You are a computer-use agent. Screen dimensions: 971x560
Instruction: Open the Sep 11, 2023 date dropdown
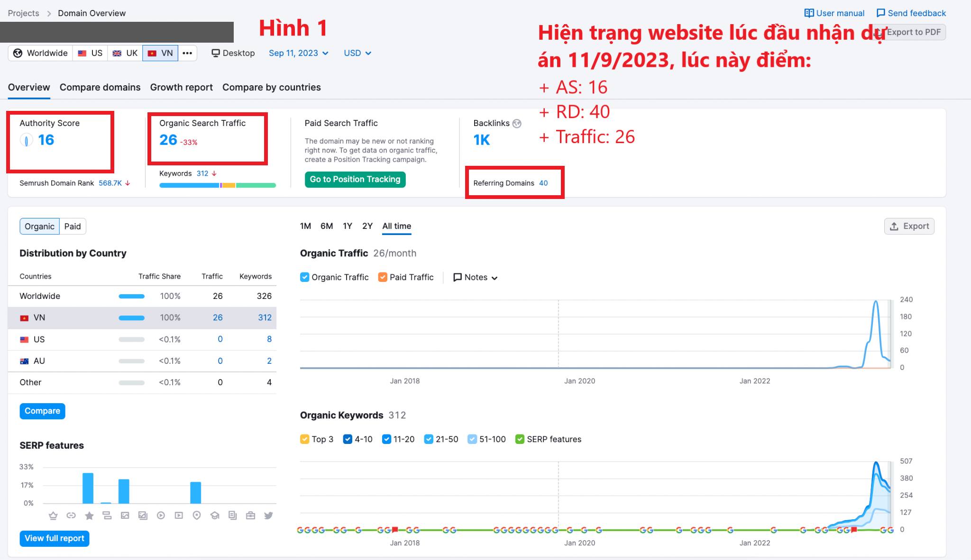298,53
